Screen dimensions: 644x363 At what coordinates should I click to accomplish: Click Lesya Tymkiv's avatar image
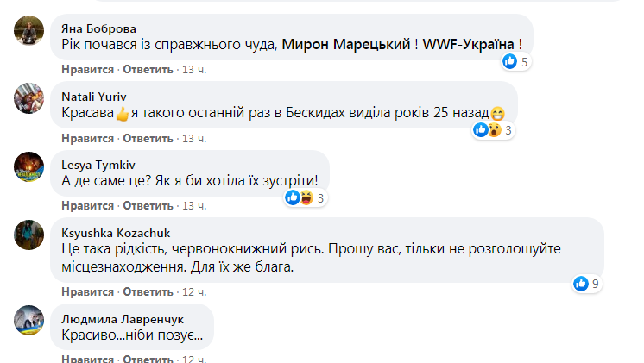click(x=28, y=166)
